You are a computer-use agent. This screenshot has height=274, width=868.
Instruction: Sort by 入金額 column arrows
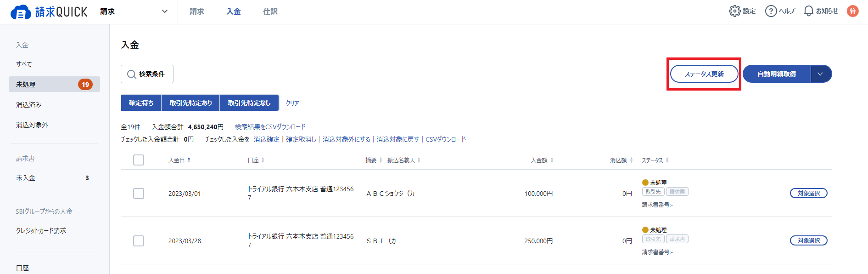(552, 160)
